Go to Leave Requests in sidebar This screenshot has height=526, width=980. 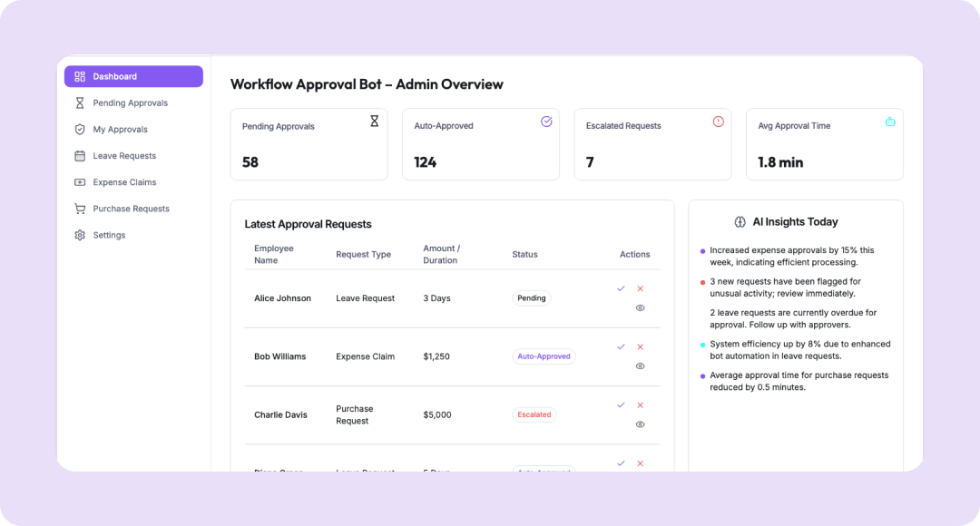tap(124, 156)
